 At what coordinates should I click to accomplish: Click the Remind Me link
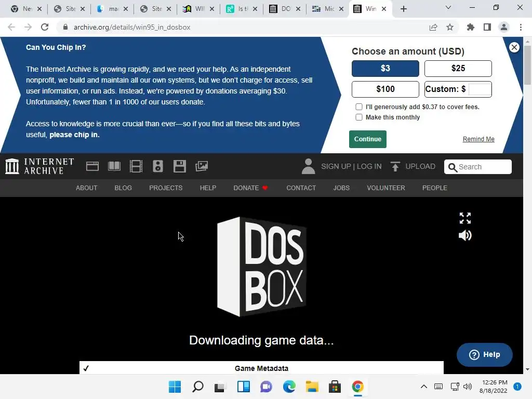478,139
